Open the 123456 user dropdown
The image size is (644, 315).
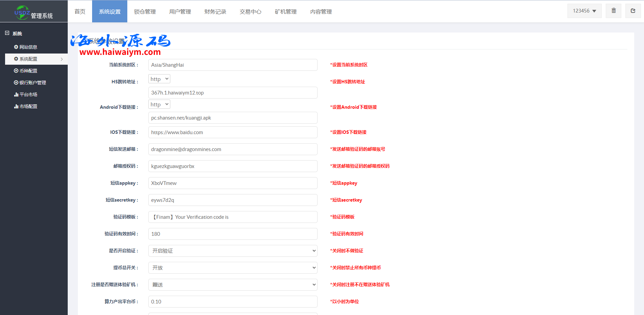tap(584, 11)
